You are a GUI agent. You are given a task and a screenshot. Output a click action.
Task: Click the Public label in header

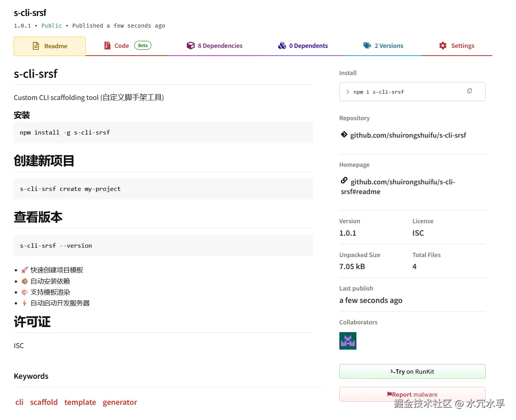point(52,26)
